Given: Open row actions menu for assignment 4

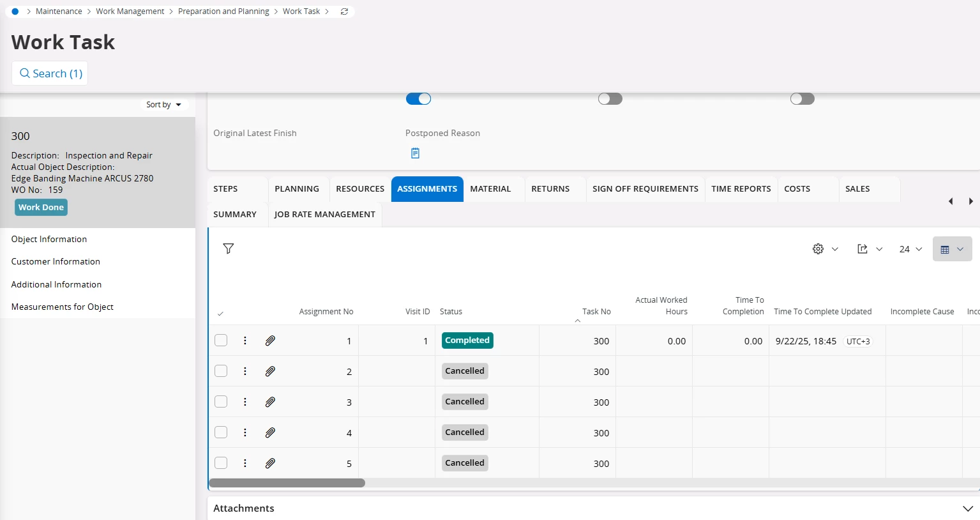Looking at the screenshot, I should pos(245,432).
